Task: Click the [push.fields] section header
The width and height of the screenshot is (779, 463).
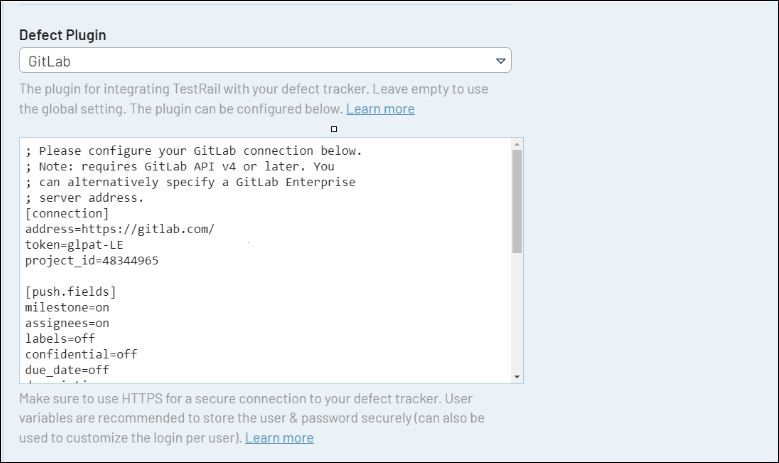Action: tap(70, 292)
